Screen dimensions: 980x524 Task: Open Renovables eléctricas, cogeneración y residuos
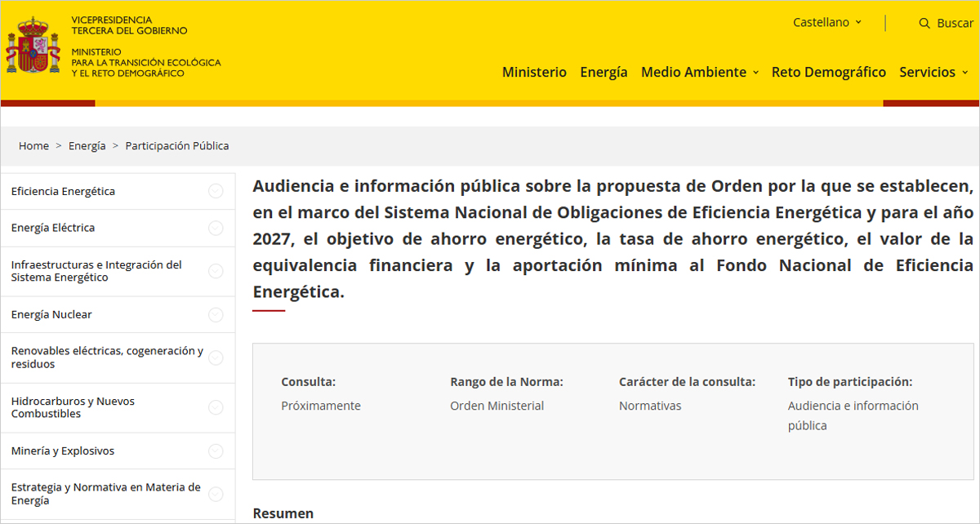(x=107, y=357)
